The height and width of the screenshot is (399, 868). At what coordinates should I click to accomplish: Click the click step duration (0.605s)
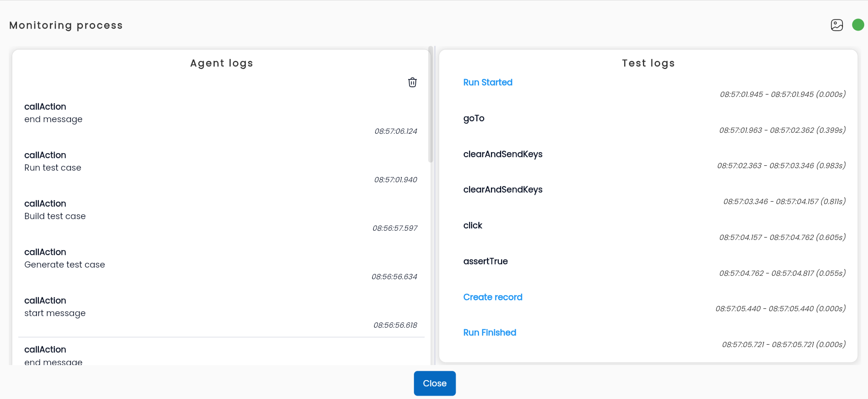point(831,237)
